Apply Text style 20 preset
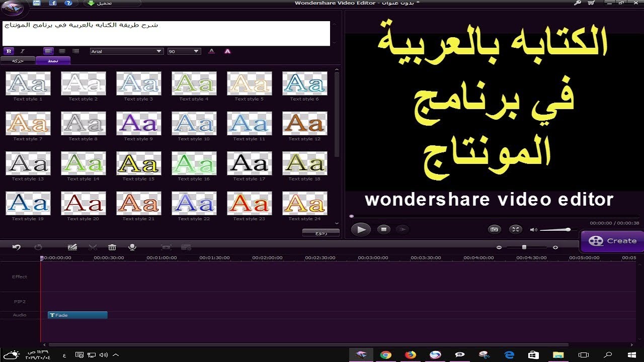Screen dimensions: 644x362 [84, 203]
